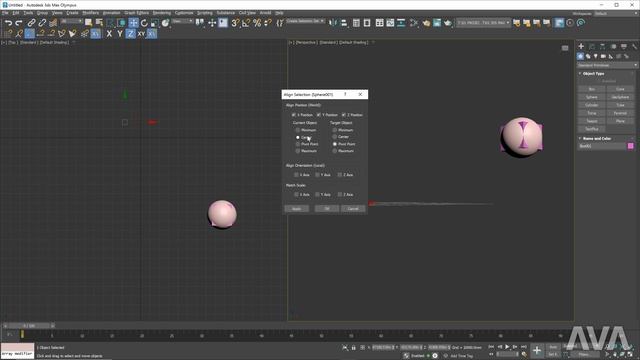Click the Render Production teapot icon
640x360 pixels.
pos(448,23)
